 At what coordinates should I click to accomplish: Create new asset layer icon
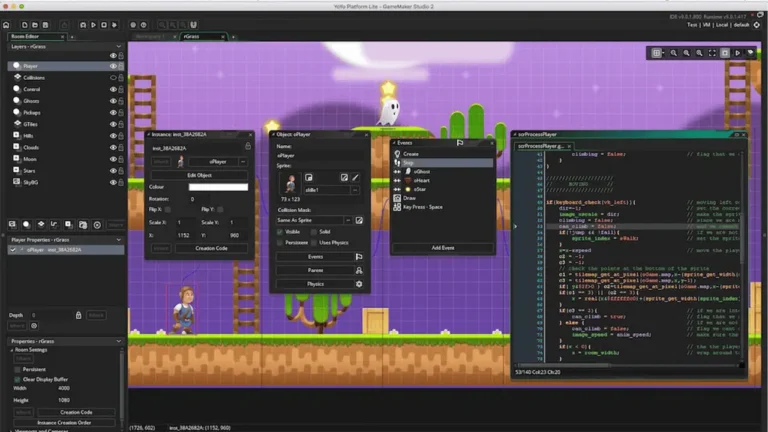click(69, 225)
